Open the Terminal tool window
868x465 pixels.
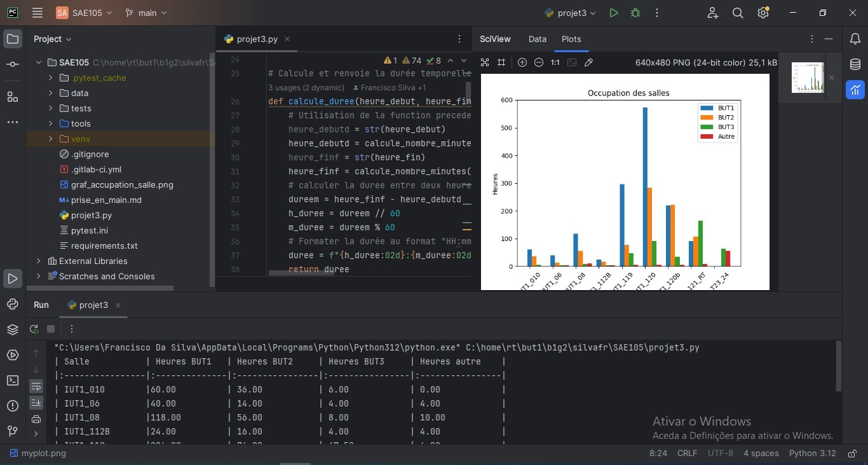click(13, 380)
